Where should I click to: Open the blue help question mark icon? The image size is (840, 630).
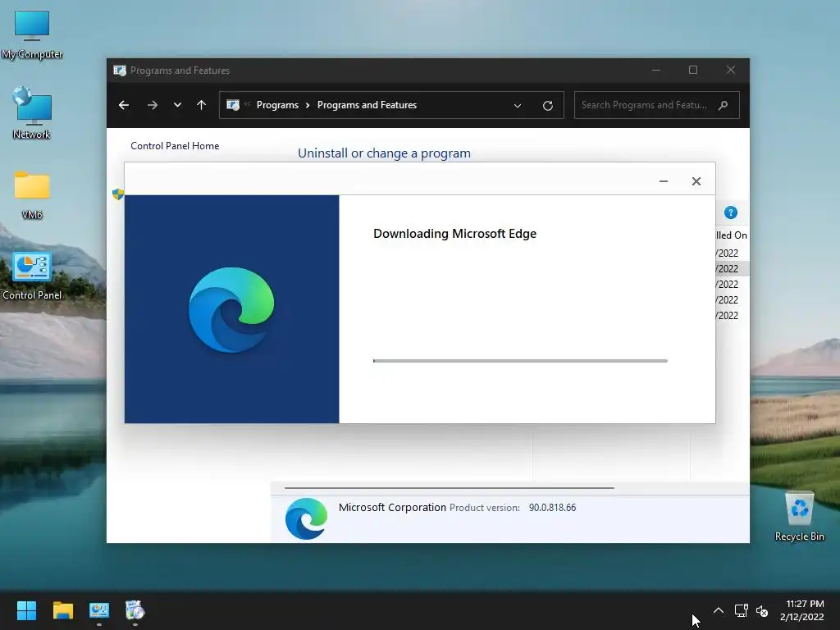731,212
